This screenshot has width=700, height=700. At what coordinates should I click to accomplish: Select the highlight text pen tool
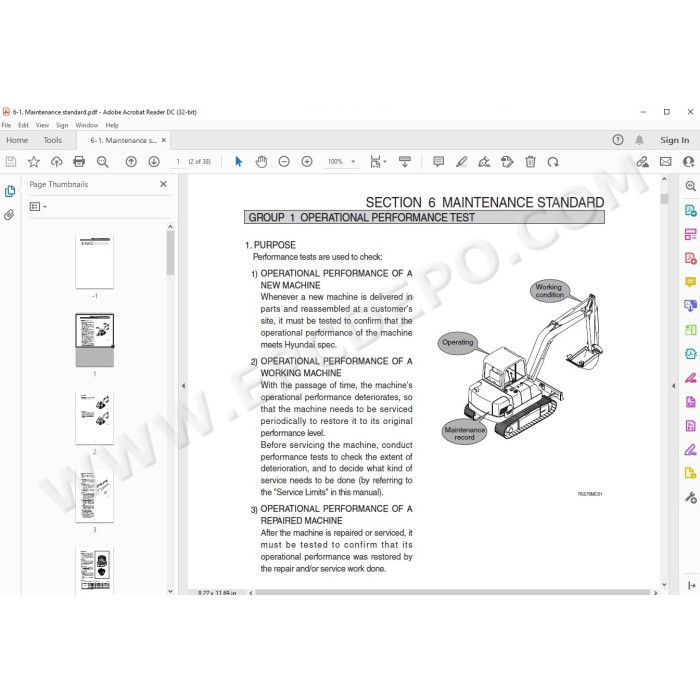(x=461, y=162)
